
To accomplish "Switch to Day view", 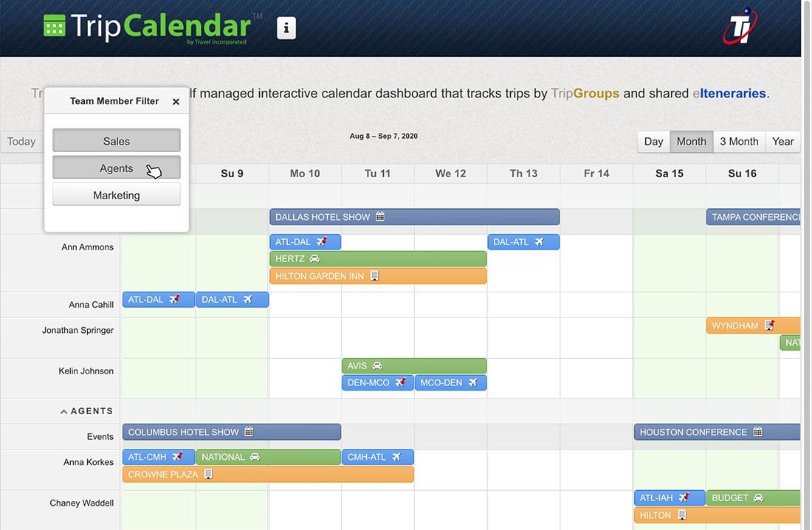I will pyautogui.click(x=653, y=142).
